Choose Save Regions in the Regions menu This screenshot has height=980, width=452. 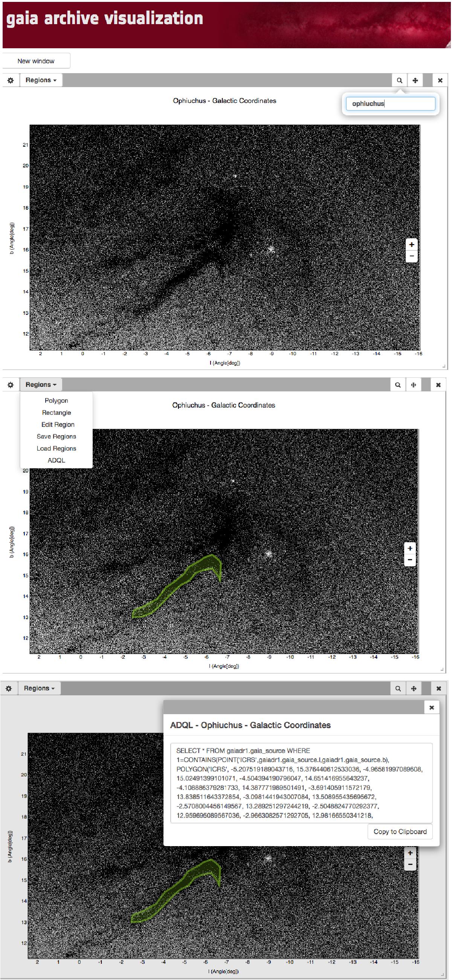(56, 436)
